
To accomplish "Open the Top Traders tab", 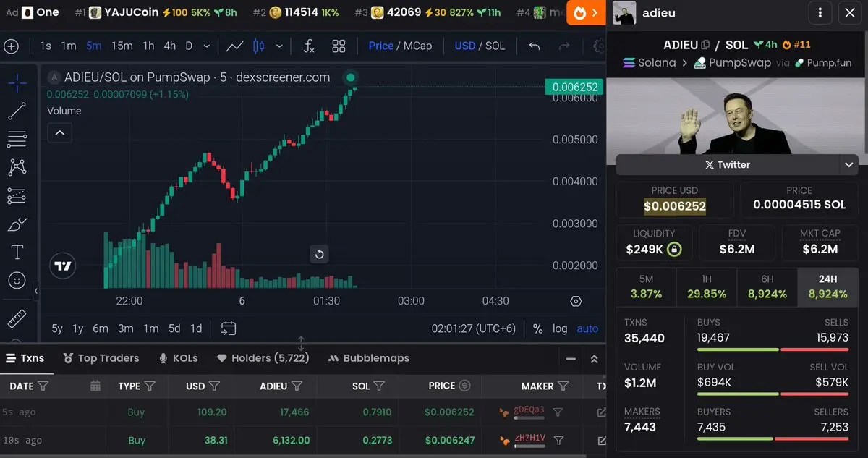I will tap(101, 358).
